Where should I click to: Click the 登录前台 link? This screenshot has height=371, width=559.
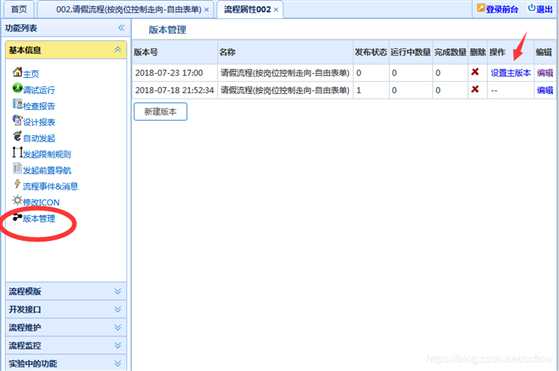point(502,9)
